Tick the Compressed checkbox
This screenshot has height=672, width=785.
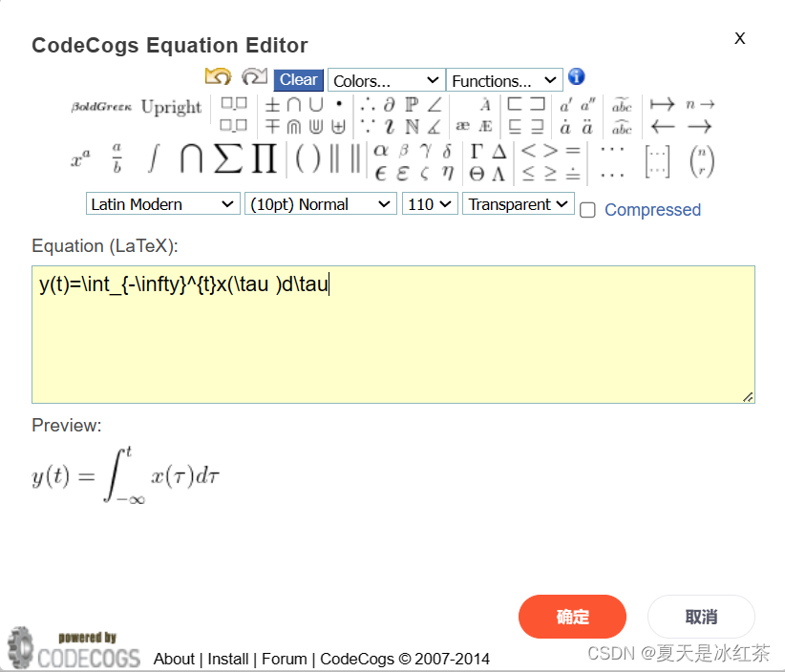(587, 210)
